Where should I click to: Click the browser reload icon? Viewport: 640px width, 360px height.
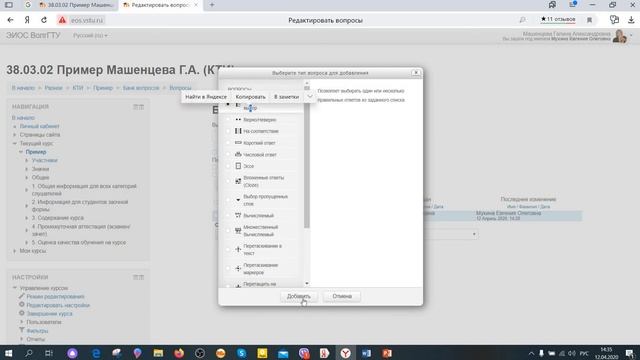[44, 20]
